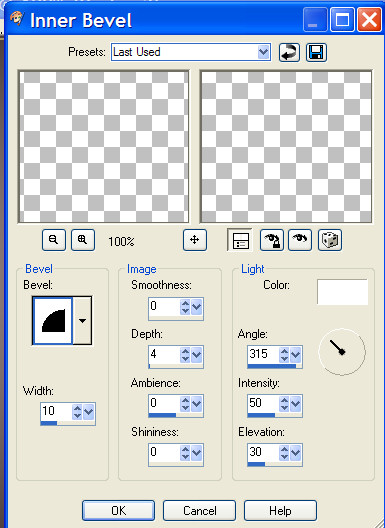Viewport: 385px width, 528px height.
Task: Reset preset to default
Action: tap(289, 53)
